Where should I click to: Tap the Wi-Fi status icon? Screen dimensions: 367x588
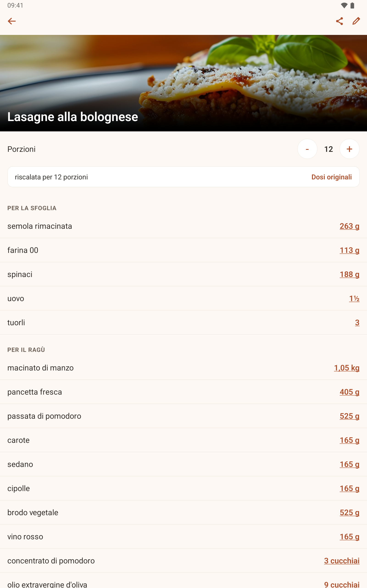click(x=344, y=5)
